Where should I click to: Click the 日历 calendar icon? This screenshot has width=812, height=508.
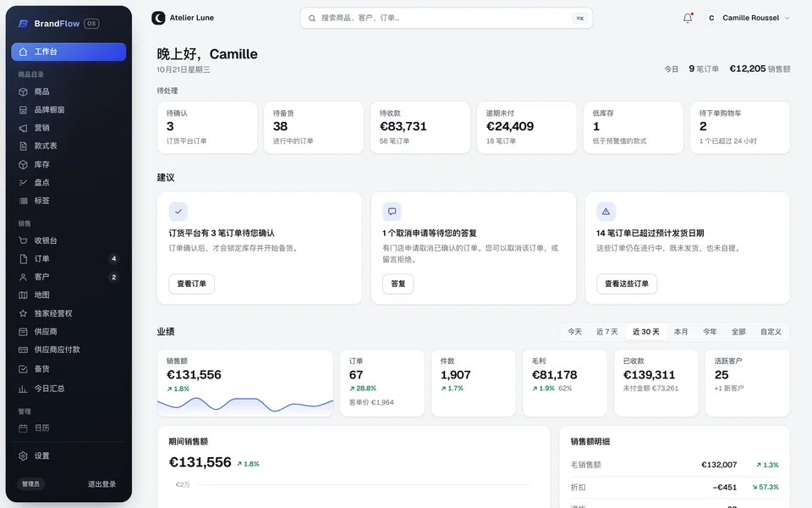pyautogui.click(x=23, y=428)
